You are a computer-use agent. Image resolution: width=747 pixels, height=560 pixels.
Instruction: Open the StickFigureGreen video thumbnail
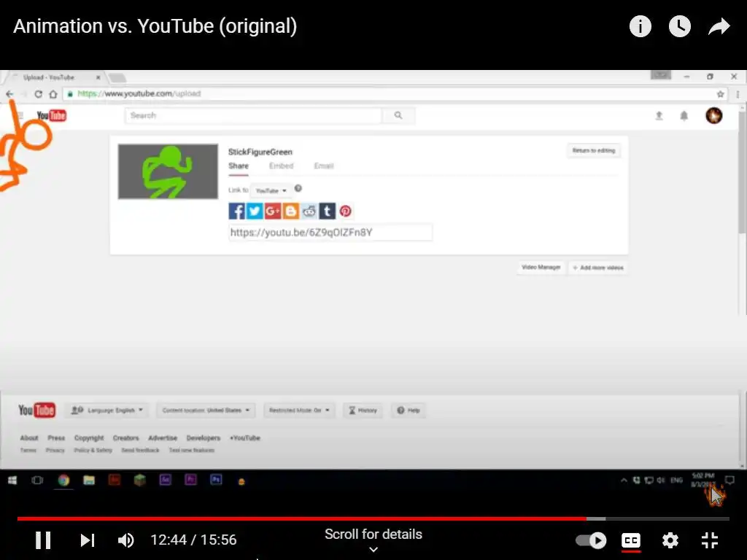pos(169,171)
